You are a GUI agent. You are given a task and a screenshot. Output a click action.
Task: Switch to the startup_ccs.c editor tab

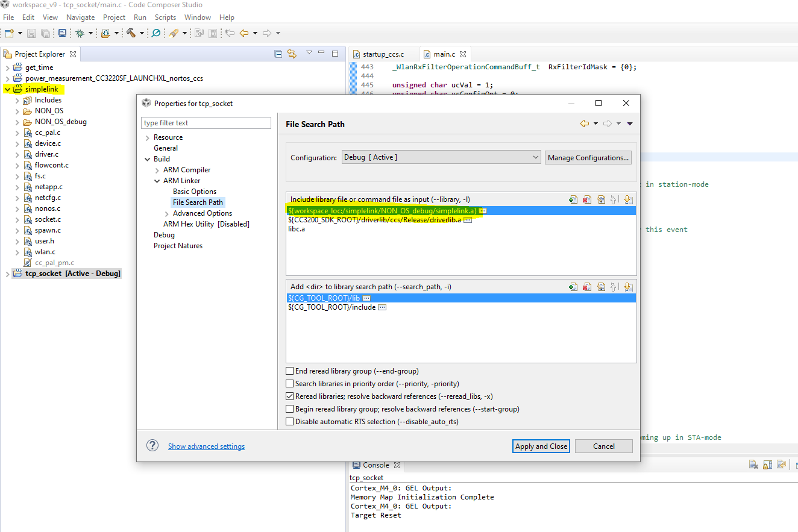383,54
